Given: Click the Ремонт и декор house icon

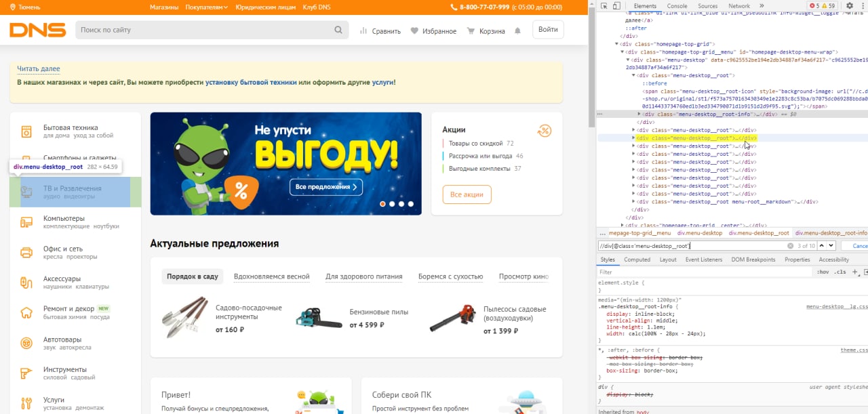Looking at the screenshot, I should (x=26, y=312).
